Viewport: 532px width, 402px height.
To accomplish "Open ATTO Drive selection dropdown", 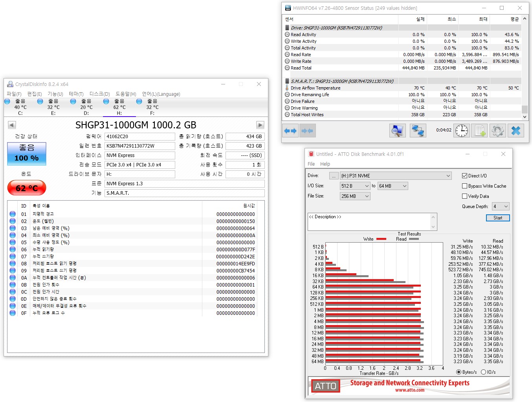I will [x=396, y=176].
